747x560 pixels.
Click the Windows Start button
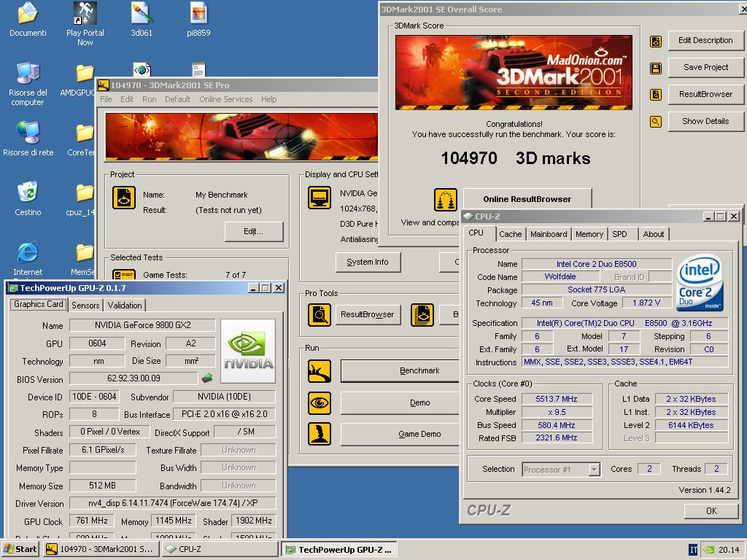pos(20,550)
